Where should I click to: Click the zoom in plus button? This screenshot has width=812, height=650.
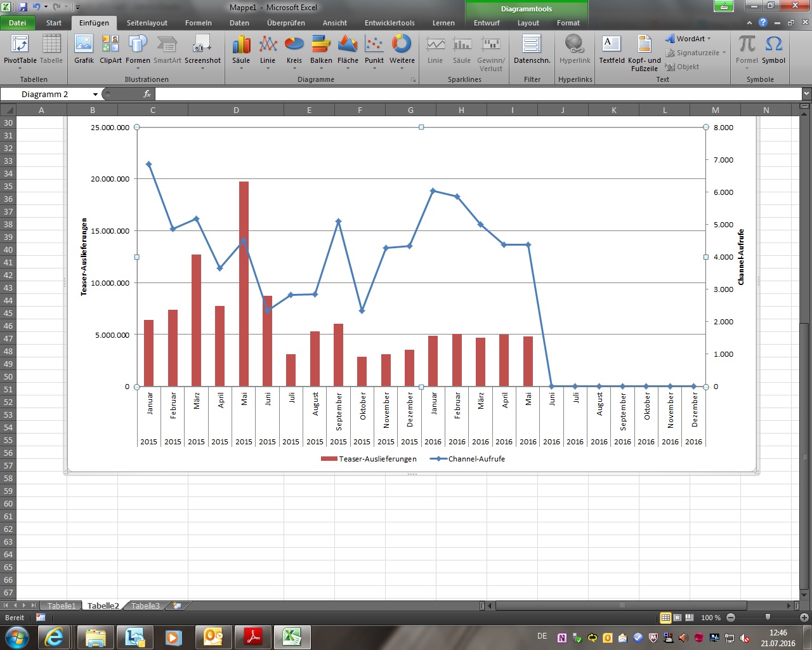(804, 618)
